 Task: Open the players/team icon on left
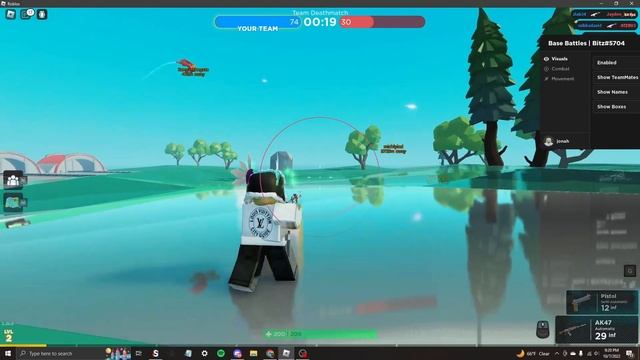point(13,180)
